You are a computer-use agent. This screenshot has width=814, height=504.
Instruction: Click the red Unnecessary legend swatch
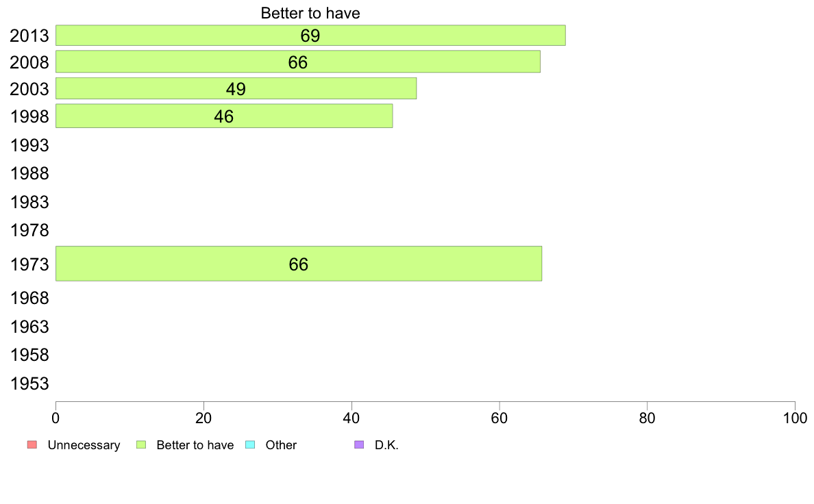coord(32,445)
